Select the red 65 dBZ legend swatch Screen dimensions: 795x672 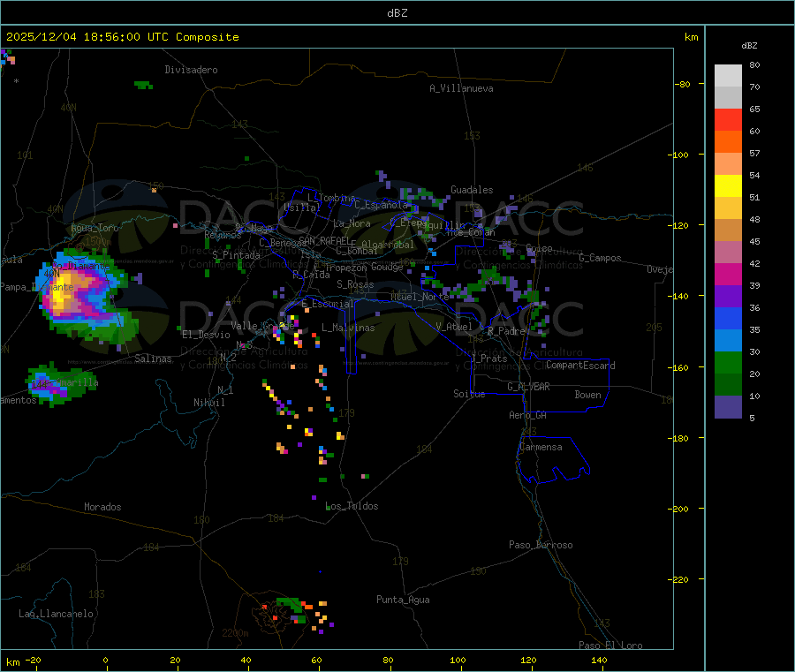[728, 119]
